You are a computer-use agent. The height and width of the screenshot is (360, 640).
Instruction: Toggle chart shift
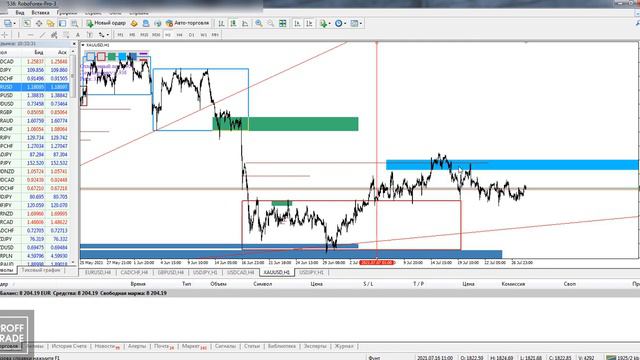[x=309, y=23]
